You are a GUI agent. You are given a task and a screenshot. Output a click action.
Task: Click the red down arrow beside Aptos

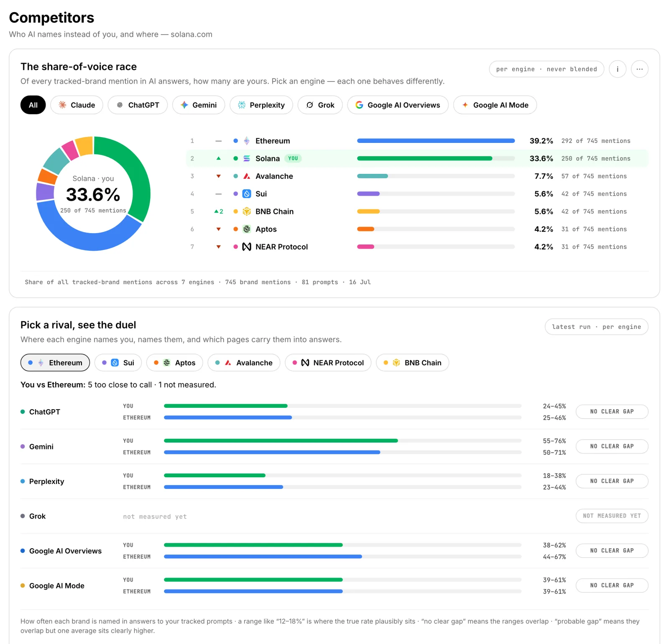click(218, 229)
